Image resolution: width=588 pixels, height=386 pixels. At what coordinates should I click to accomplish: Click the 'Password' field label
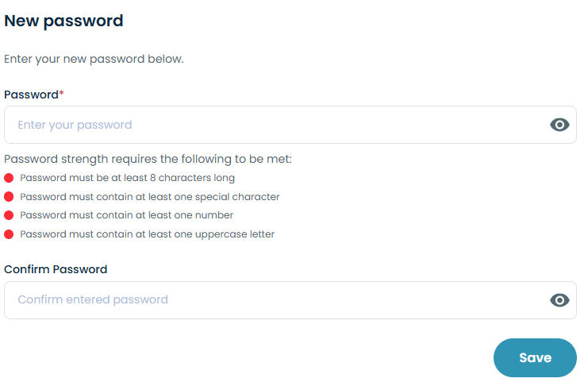[x=31, y=95]
